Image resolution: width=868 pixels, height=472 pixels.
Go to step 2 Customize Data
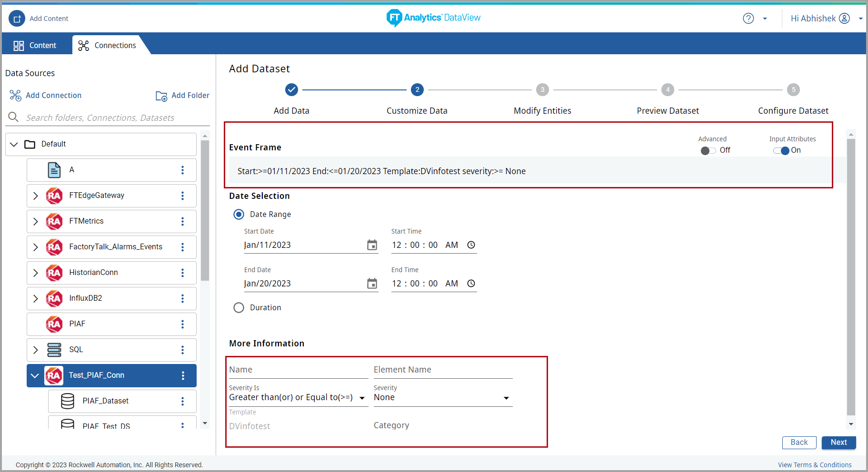[x=417, y=89]
